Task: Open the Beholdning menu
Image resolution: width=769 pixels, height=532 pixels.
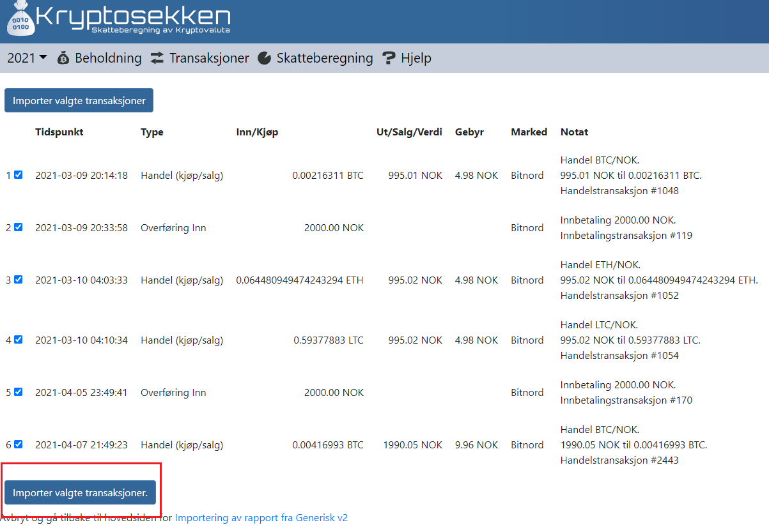Action: coord(99,58)
